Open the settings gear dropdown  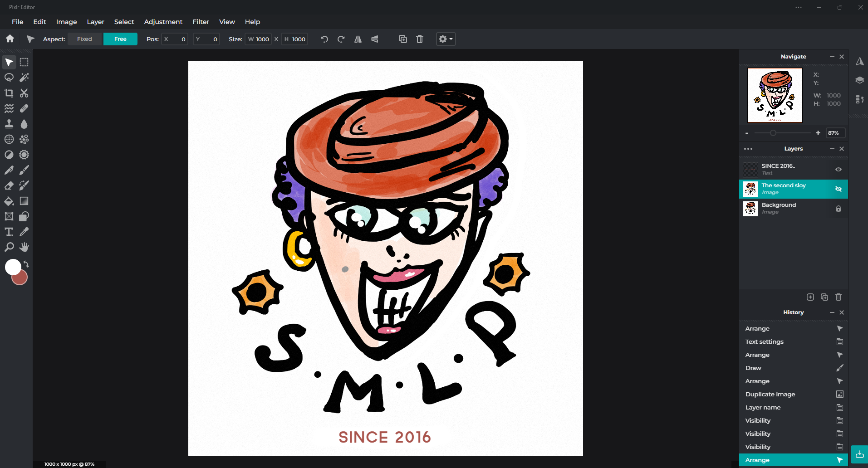[446, 39]
